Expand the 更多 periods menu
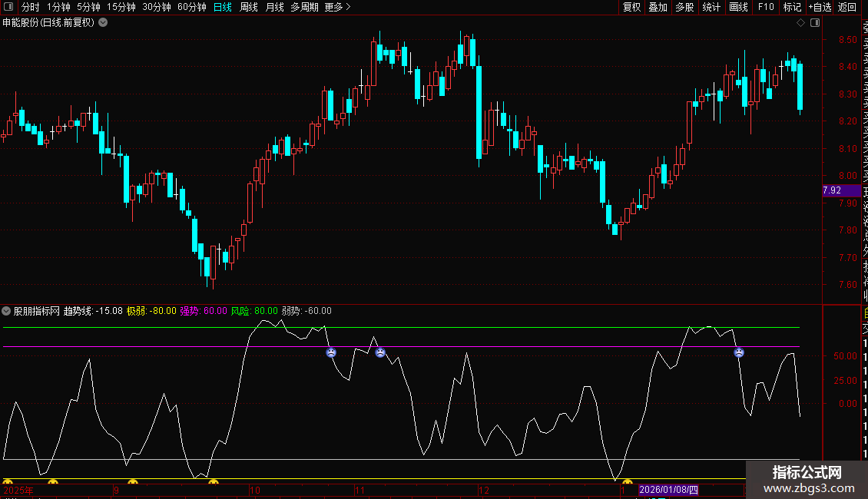The image size is (868, 499). [x=338, y=7]
